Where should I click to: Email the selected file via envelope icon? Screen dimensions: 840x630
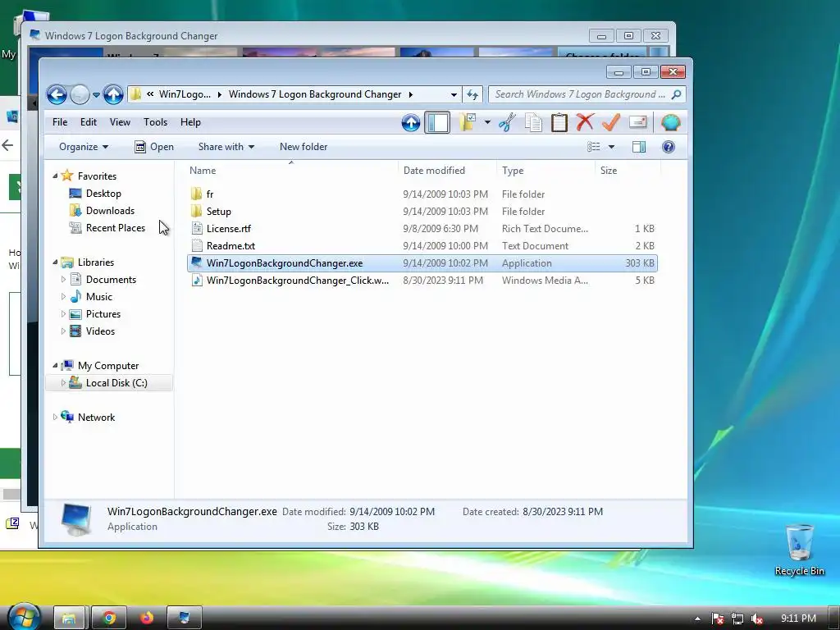pos(637,123)
